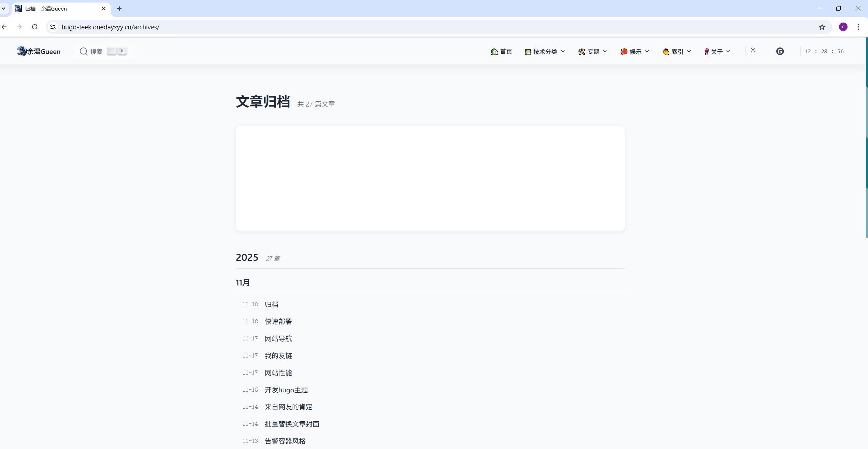Click the page vertical scrollbar

pyautogui.click(x=866, y=137)
